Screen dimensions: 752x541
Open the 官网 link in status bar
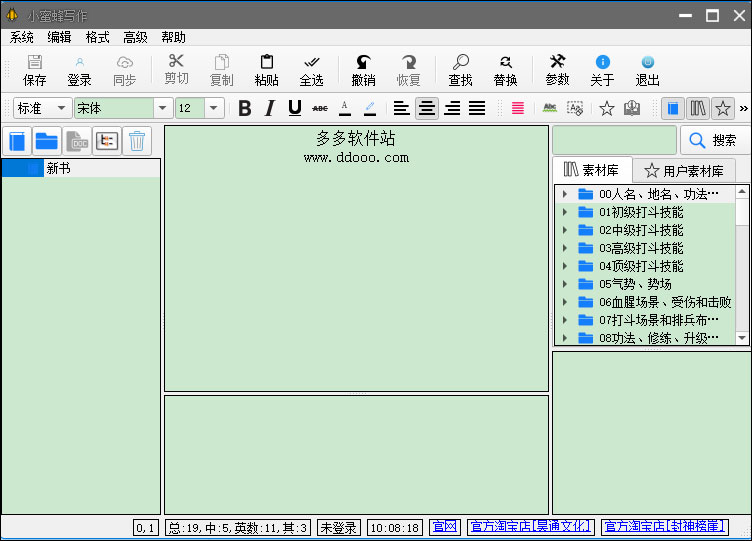click(444, 526)
